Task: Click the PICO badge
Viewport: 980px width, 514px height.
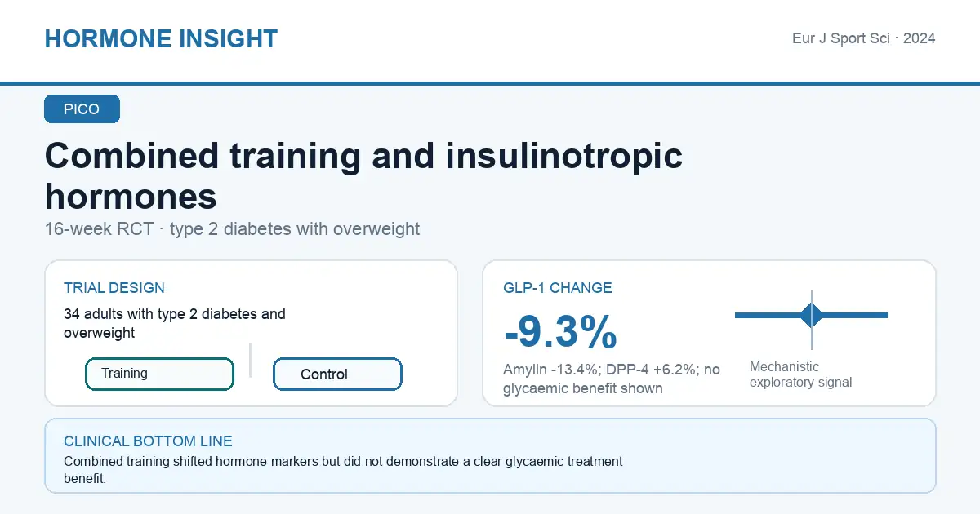Action: 82,109
